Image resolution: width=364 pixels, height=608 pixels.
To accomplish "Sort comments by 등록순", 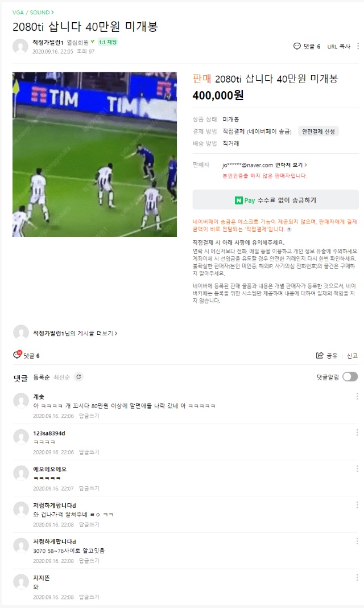I will pos(42,377).
